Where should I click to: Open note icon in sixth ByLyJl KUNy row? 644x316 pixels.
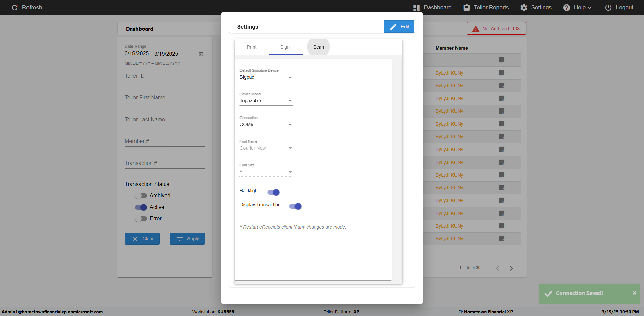coord(502,137)
